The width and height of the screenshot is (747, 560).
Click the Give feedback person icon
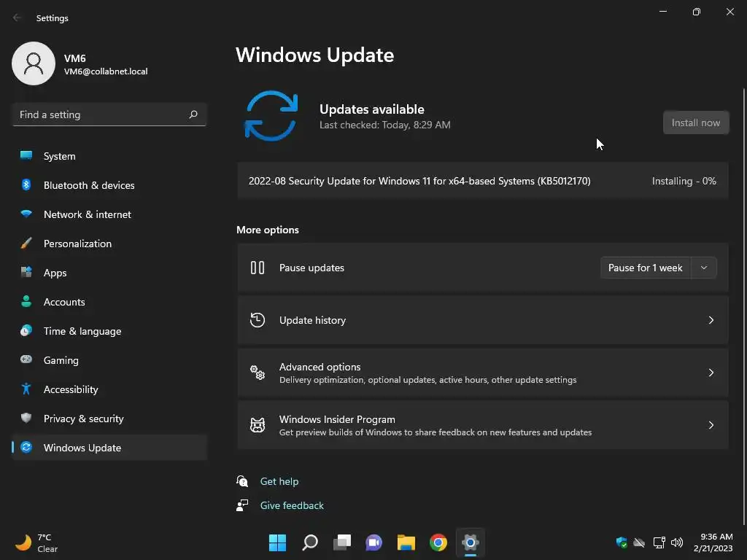(x=242, y=505)
